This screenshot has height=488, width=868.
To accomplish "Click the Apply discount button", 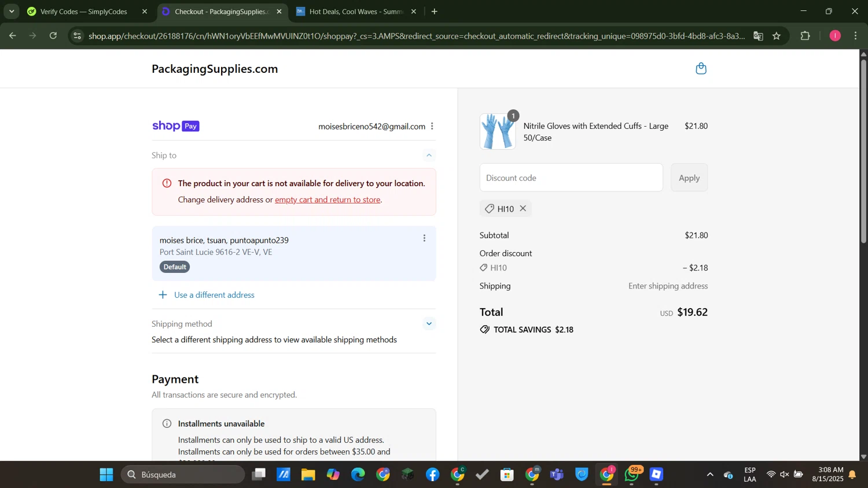I will pyautogui.click(x=689, y=178).
